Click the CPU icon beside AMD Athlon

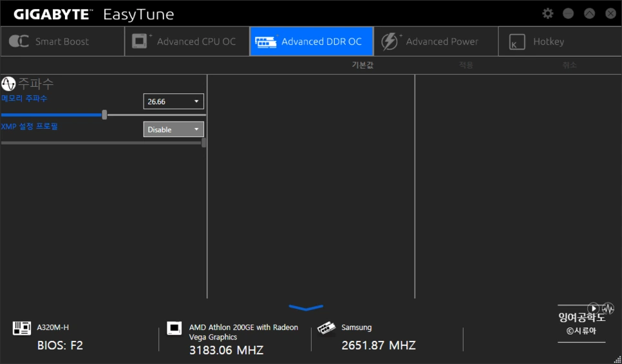[x=174, y=329]
